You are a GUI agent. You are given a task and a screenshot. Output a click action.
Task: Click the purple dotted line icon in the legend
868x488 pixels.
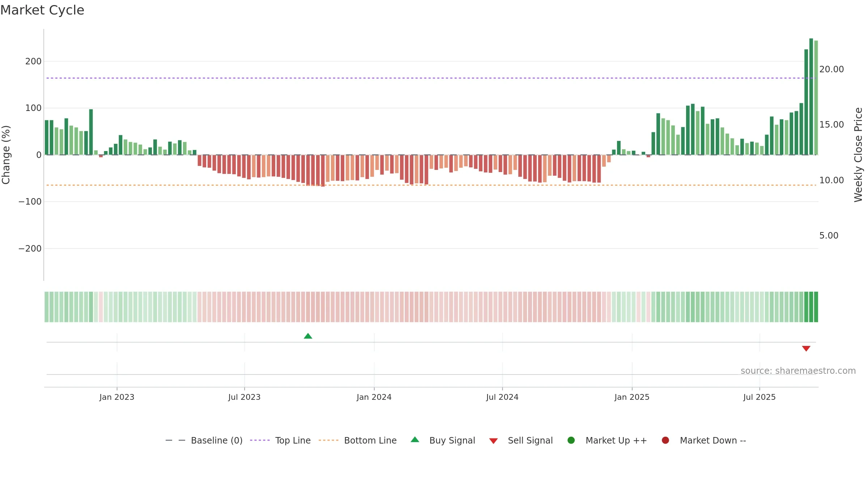click(260, 440)
